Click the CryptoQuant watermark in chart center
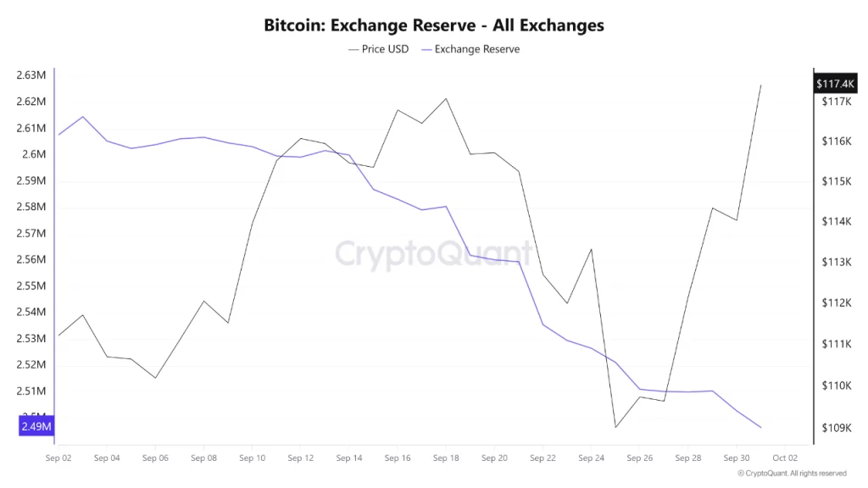Screen dimensions: 868x488 pos(434,253)
